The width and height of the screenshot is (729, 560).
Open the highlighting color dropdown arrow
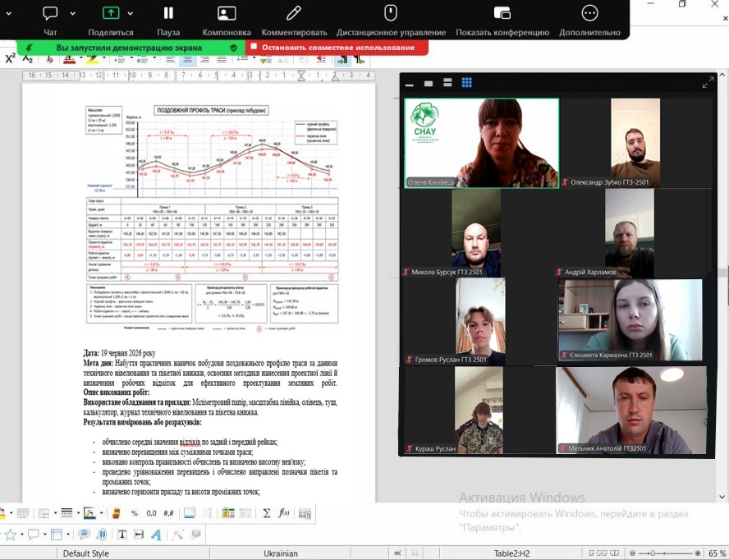[x=104, y=58]
